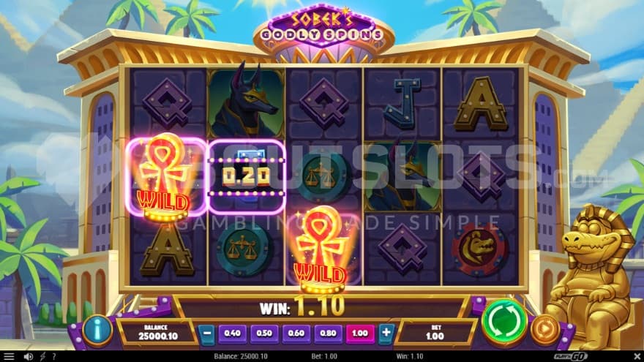Click the Wild ankh on first reel
Image resolution: width=644 pixels, height=362 pixels.
(165, 177)
